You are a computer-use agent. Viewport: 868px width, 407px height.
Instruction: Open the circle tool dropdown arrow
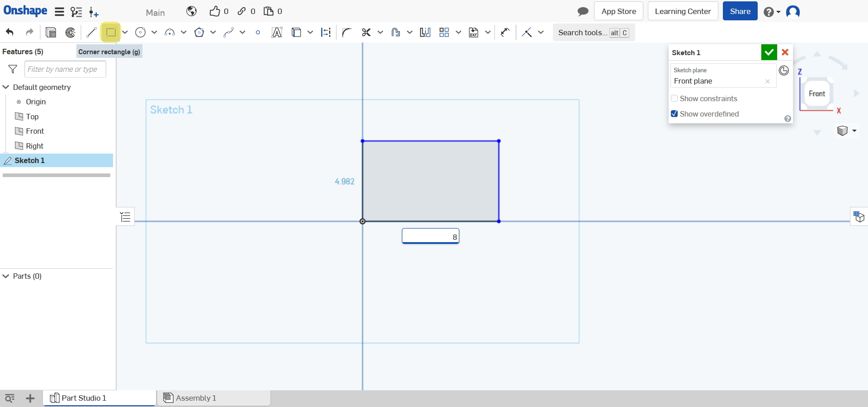[x=154, y=33]
